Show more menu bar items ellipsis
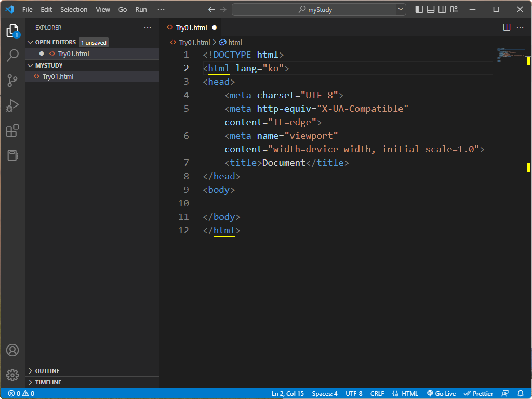 161,9
